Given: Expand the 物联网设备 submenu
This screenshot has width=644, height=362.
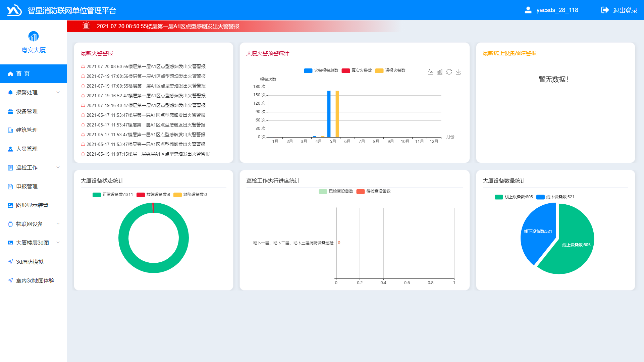Looking at the screenshot, I should point(33,224).
